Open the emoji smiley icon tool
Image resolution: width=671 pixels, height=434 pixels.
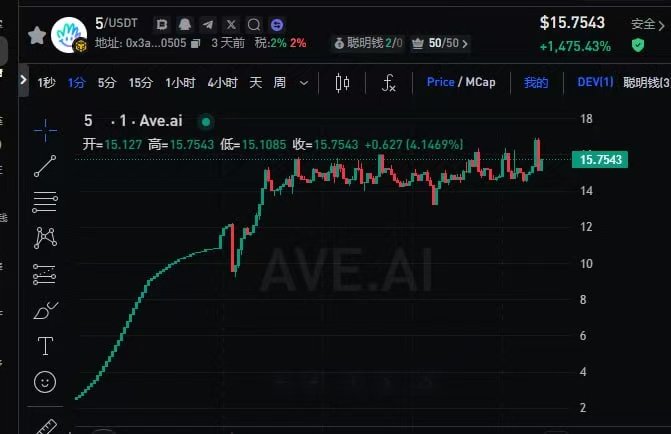(x=45, y=382)
